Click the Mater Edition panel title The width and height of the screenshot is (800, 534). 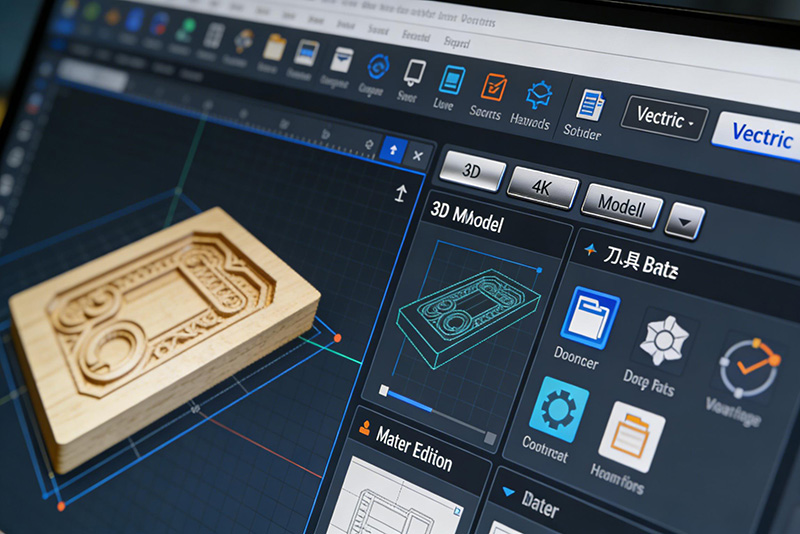click(414, 448)
